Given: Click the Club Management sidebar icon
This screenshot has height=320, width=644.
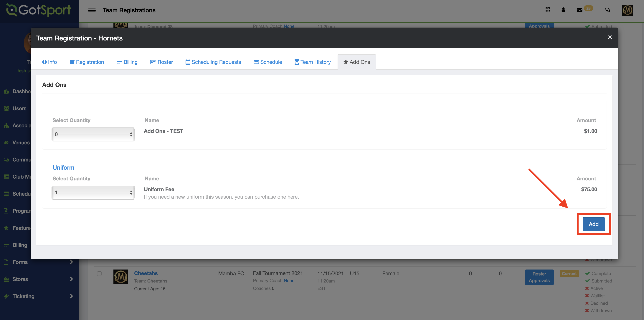Looking at the screenshot, I should pos(6,177).
